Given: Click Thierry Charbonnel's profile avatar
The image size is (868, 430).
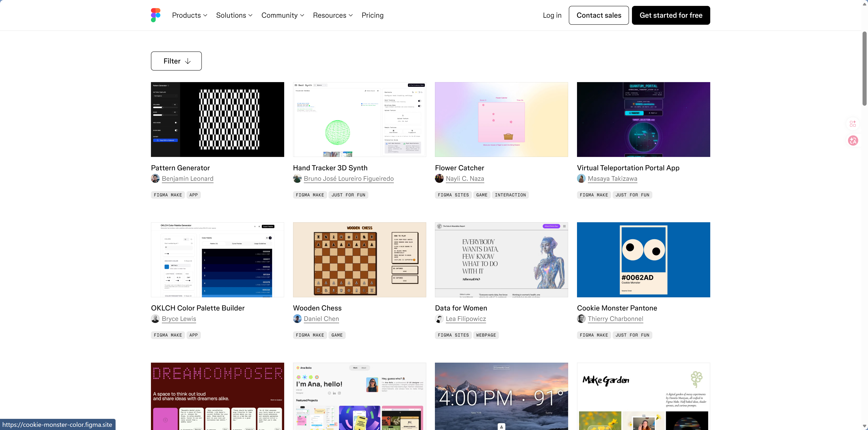Looking at the screenshot, I should click(x=581, y=319).
